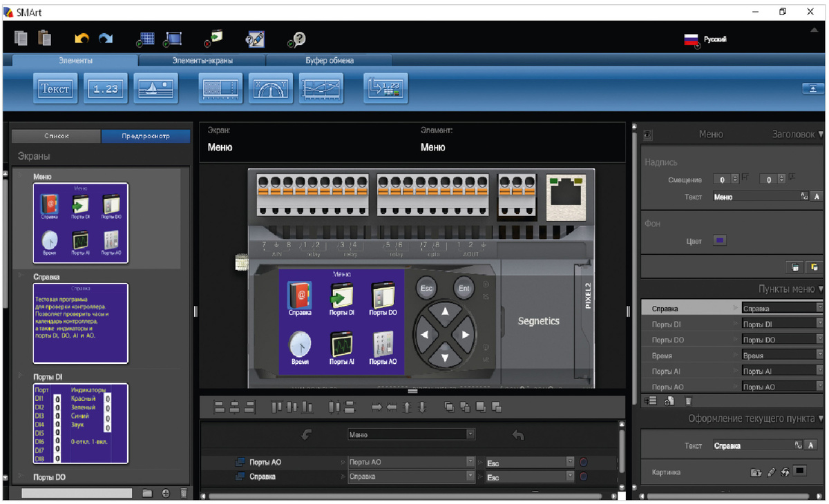The image size is (829, 504).
Task: Select the Меню screen thumbnail
Action: click(x=81, y=222)
